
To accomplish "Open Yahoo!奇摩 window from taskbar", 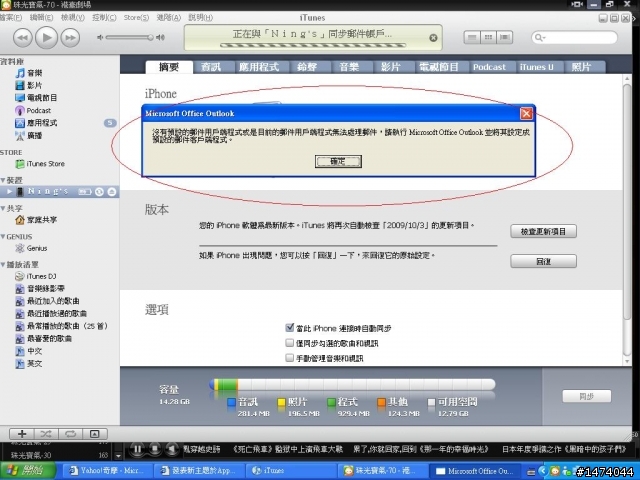I will [106, 471].
